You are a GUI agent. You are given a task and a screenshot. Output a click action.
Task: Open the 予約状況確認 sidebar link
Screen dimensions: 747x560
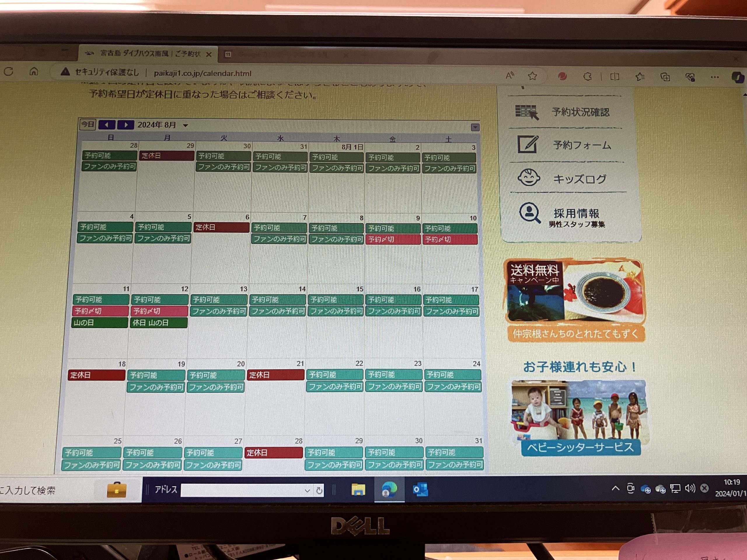(x=580, y=112)
